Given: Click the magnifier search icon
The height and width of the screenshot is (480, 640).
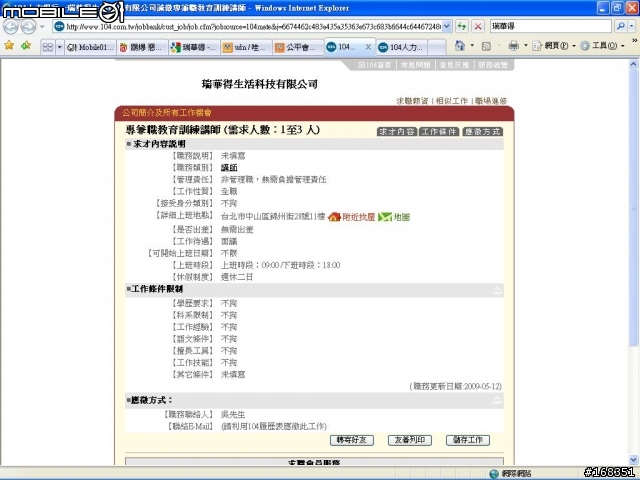Looking at the screenshot, I should (x=621, y=26).
